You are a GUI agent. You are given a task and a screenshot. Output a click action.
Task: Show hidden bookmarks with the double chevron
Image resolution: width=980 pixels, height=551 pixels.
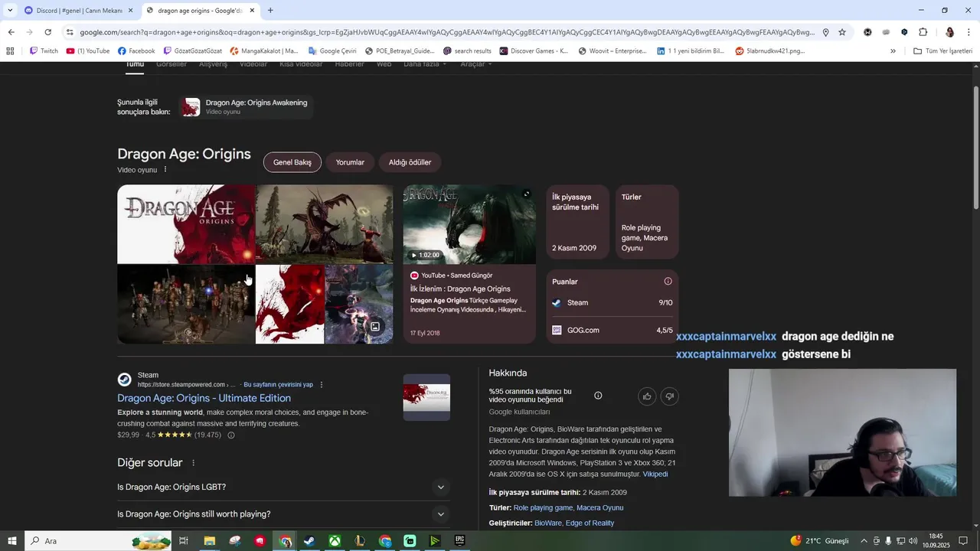tap(893, 51)
